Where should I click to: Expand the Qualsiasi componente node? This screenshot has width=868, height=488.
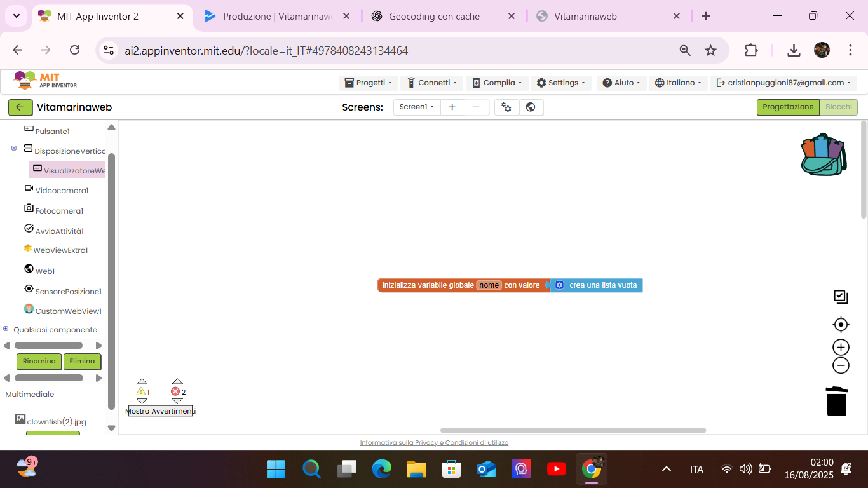pos(6,329)
